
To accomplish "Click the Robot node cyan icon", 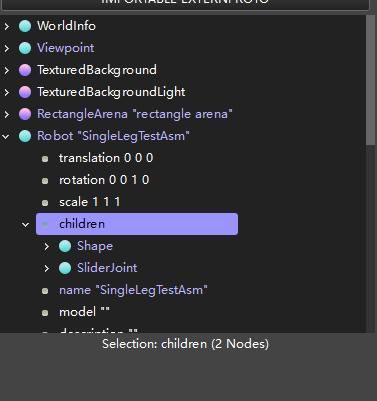I will [x=25, y=136].
